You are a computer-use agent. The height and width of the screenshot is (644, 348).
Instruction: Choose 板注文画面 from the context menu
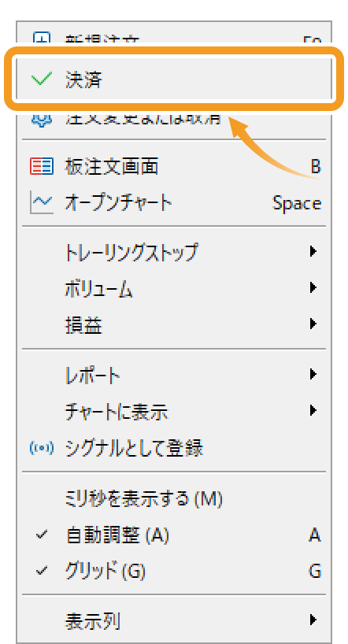click(174, 167)
